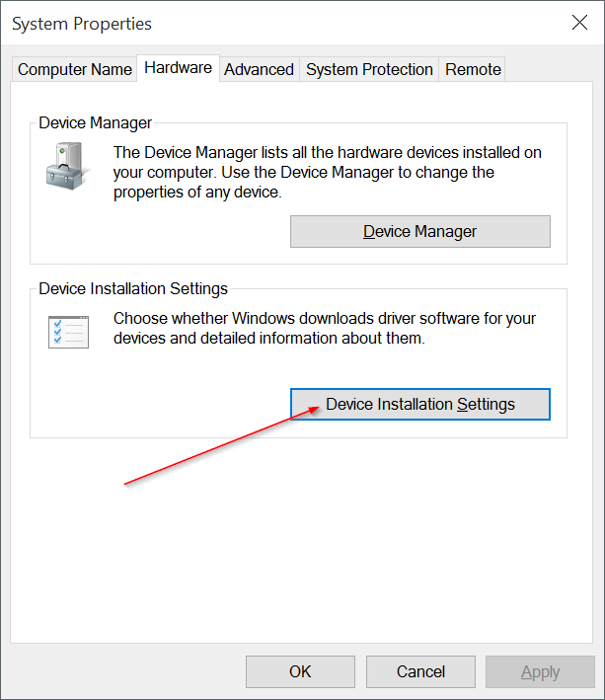Click the Apply button

click(x=540, y=671)
